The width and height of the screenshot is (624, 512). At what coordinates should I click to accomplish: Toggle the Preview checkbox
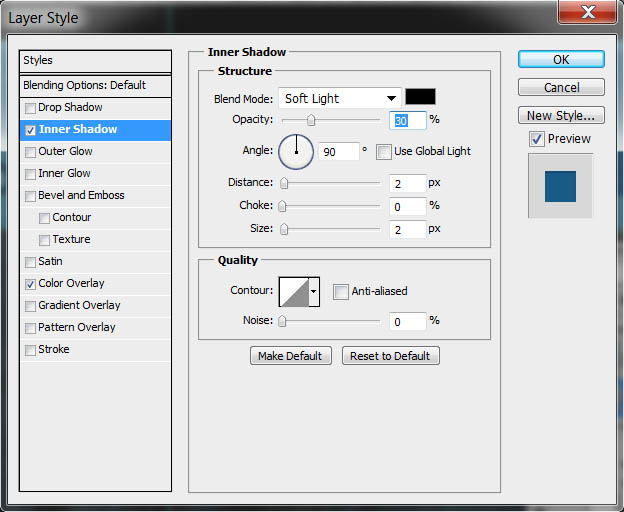coord(537,139)
